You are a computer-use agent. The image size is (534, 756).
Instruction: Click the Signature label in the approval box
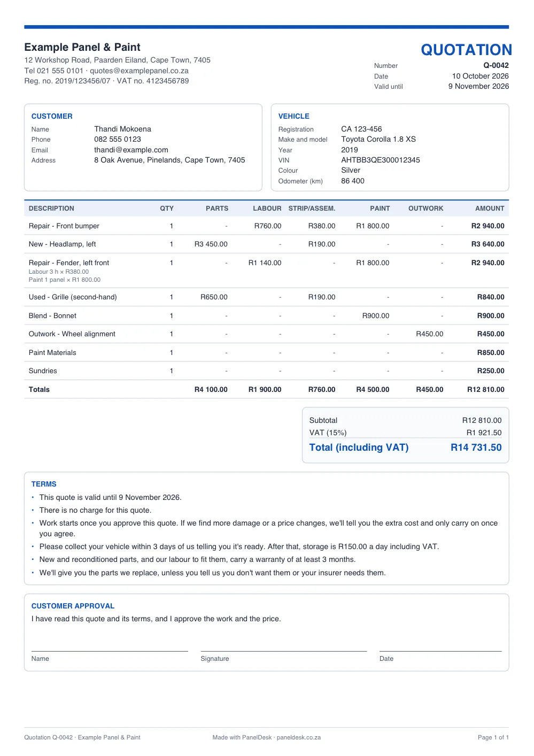pos(214,659)
